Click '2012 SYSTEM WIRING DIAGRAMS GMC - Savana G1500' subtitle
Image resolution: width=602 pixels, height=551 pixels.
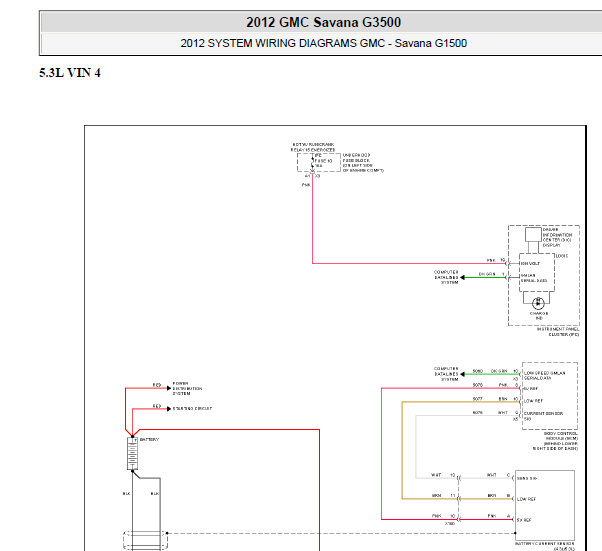click(323, 43)
